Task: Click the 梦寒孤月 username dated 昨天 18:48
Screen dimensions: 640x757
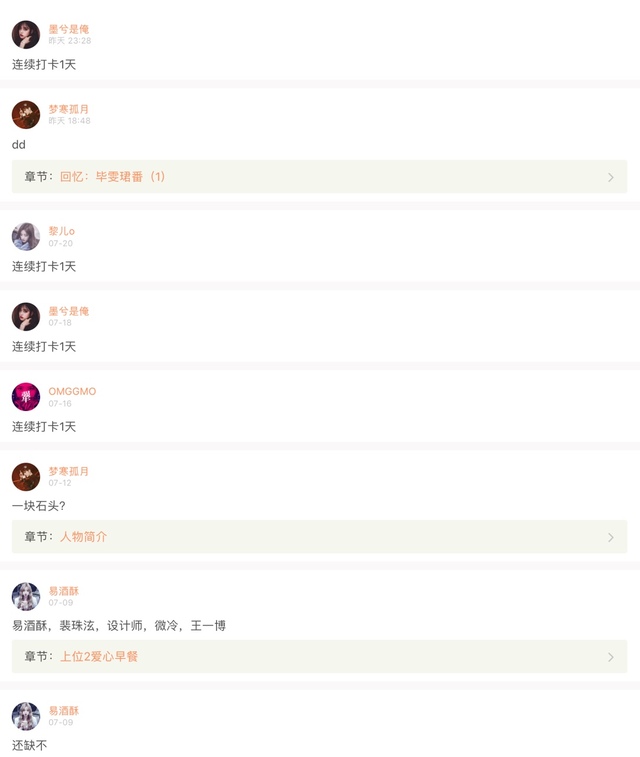Action: (x=69, y=109)
